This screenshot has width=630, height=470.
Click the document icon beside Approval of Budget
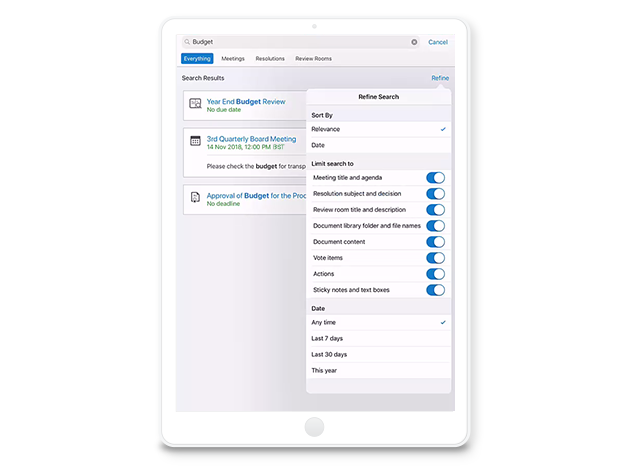click(x=195, y=197)
